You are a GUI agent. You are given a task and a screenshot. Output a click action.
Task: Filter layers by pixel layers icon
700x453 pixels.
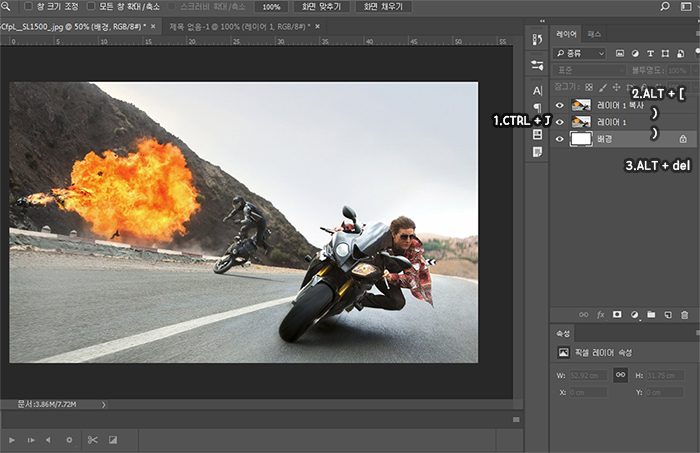coord(620,54)
